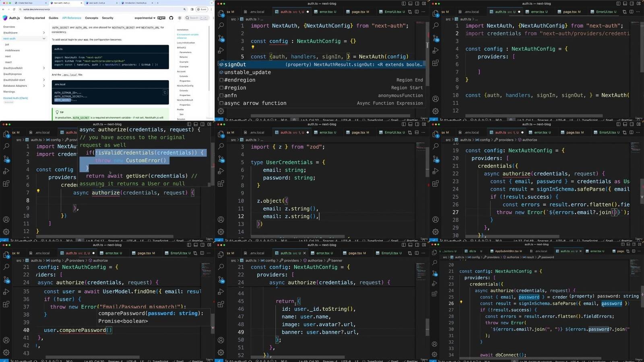
Task: Open the GitHub icon in Auth.js header
Action: pos(171,18)
